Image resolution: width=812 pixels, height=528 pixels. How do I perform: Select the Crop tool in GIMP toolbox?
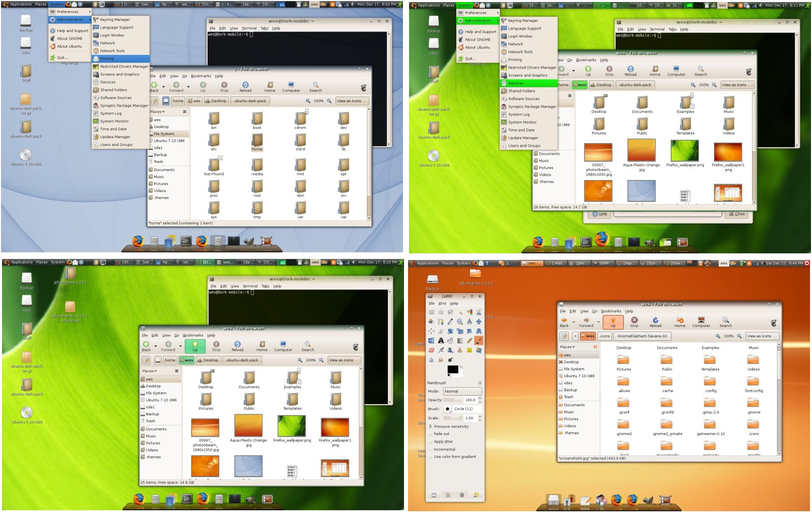tap(441, 331)
